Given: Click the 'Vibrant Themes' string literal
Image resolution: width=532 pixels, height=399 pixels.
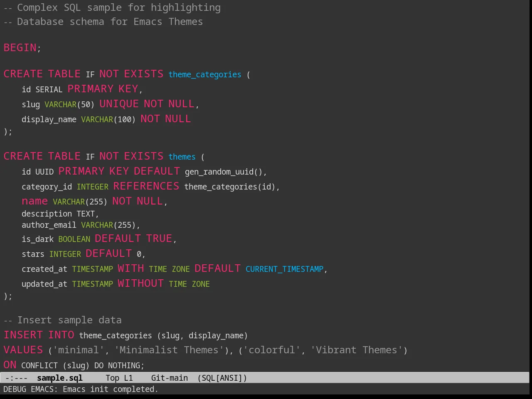Looking at the screenshot, I should [x=357, y=350].
